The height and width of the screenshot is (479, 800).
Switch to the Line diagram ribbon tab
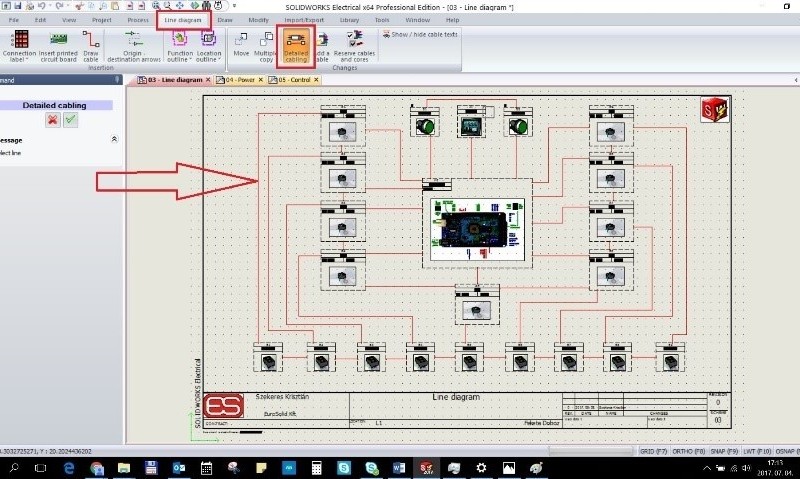[183, 20]
